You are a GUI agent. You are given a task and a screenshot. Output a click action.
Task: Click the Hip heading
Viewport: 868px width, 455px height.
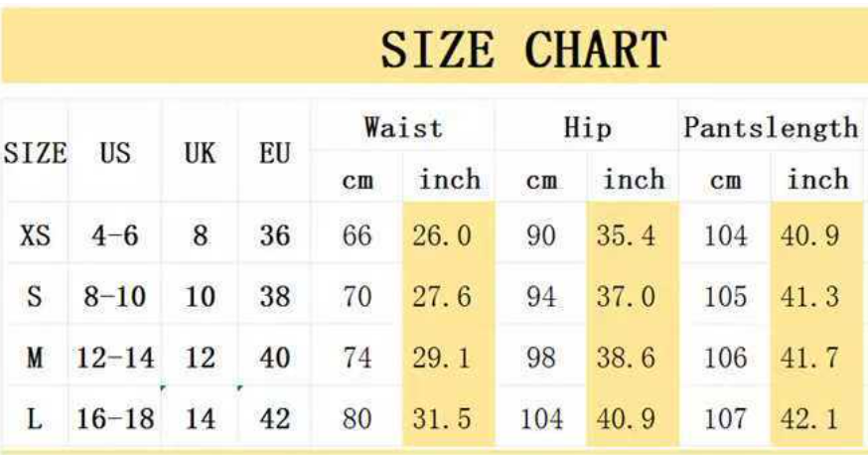click(x=587, y=128)
